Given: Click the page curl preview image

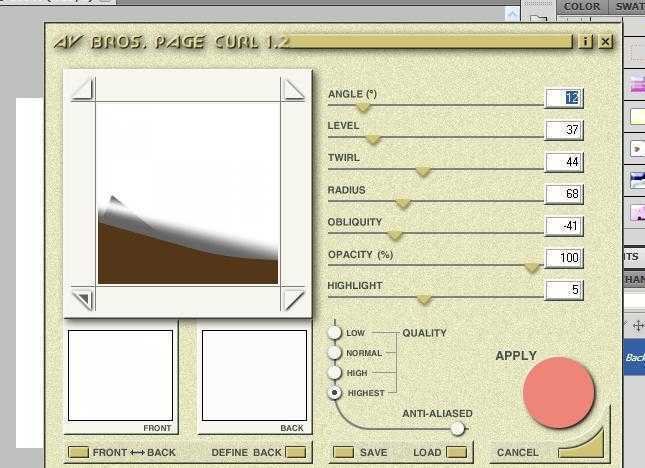Looking at the screenshot, I should 188,193.
